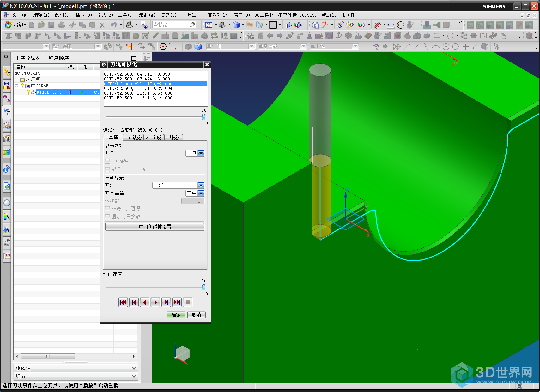540x392 pixels.
Task: Click the search icon in command finder
Action: click(192, 25)
